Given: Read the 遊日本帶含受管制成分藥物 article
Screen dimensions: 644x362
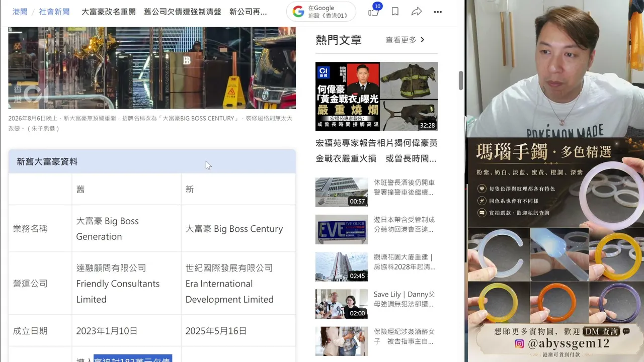Looking at the screenshot, I should pyautogui.click(x=405, y=225).
